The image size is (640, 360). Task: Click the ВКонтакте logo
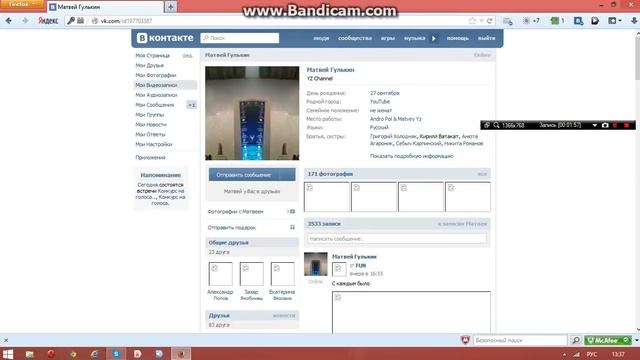pyautogui.click(x=165, y=38)
